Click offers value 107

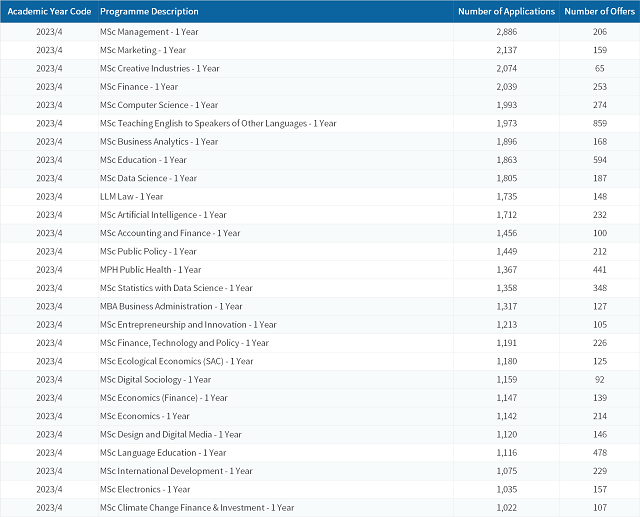click(x=600, y=508)
